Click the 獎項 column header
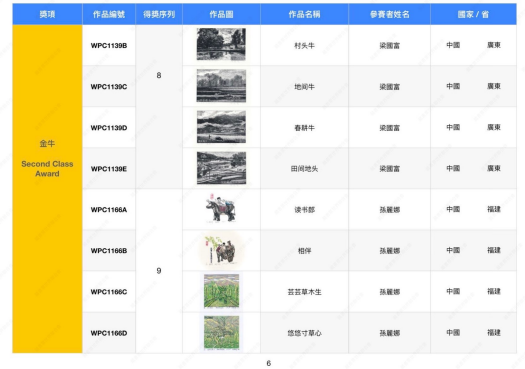Viewport: 525px width, 369px height. pyautogui.click(x=47, y=14)
